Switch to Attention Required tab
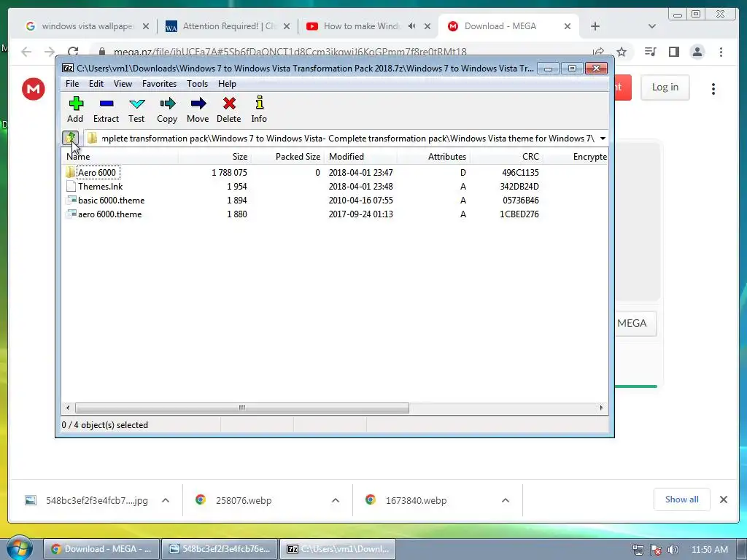 tap(228, 26)
